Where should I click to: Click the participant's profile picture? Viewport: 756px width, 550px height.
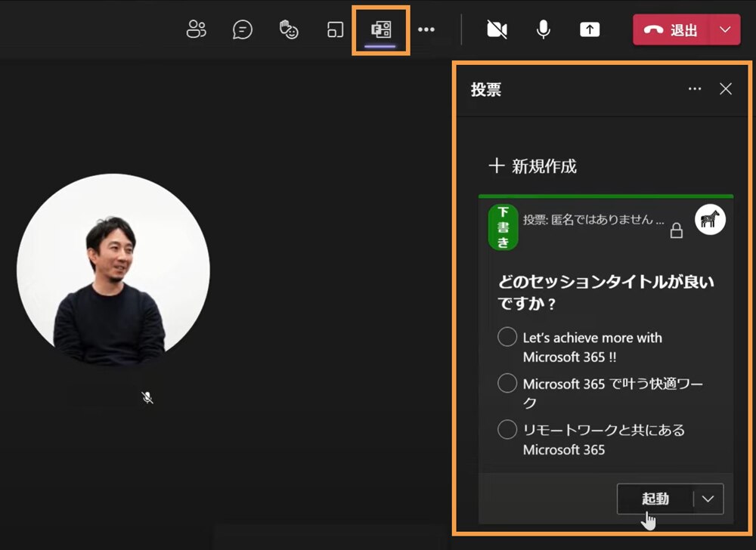[x=113, y=270]
